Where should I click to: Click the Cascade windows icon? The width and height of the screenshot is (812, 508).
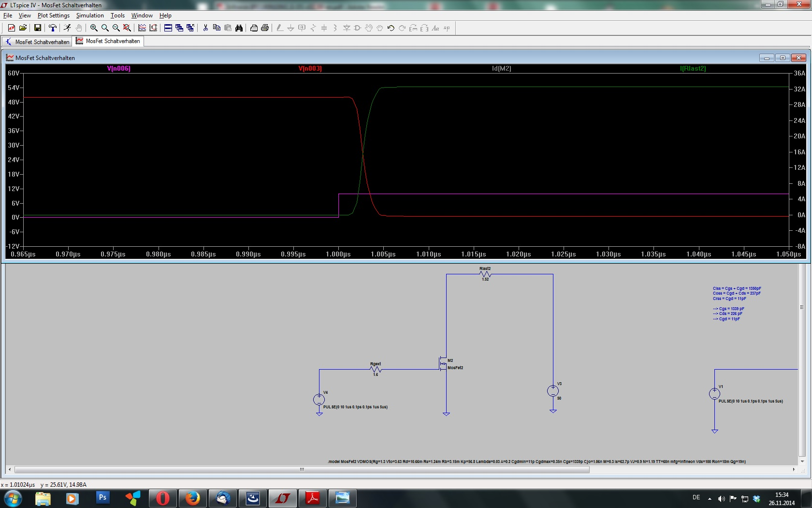(x=179, y=28)
